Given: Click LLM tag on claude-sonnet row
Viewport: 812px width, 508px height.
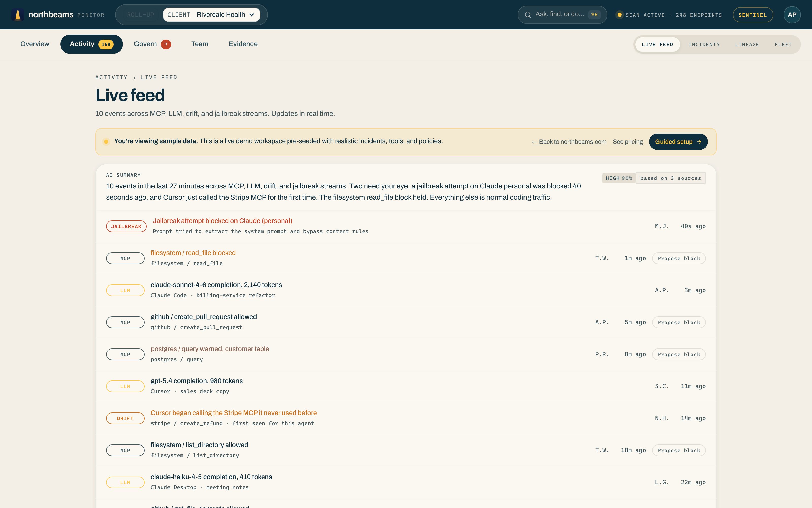Looking at the screenshot, I should pyautogui.click(x=125, y=290).
